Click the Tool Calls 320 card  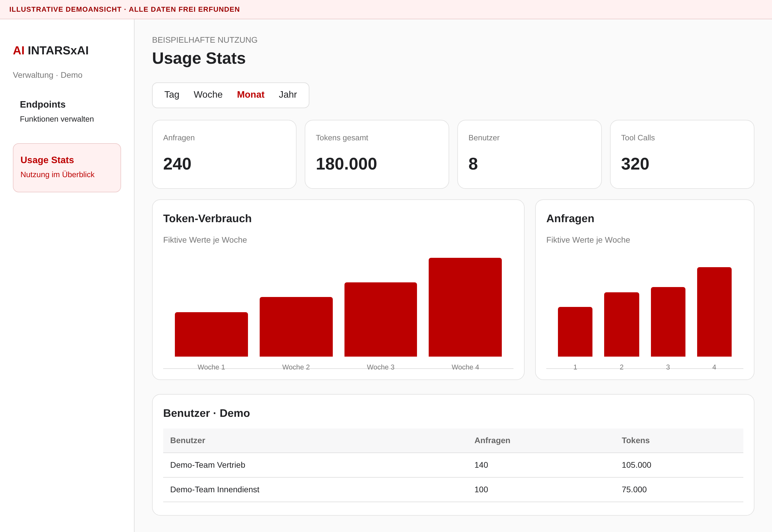[x=682, y=154]
